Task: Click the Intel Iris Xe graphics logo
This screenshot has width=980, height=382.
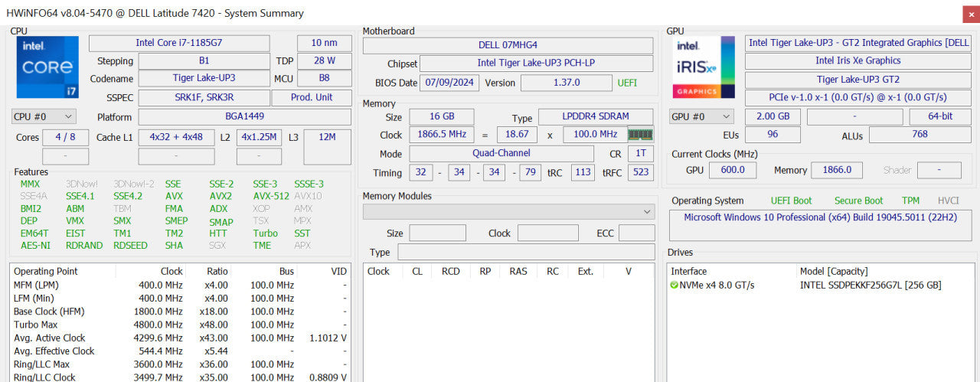Action: point(704,67)
